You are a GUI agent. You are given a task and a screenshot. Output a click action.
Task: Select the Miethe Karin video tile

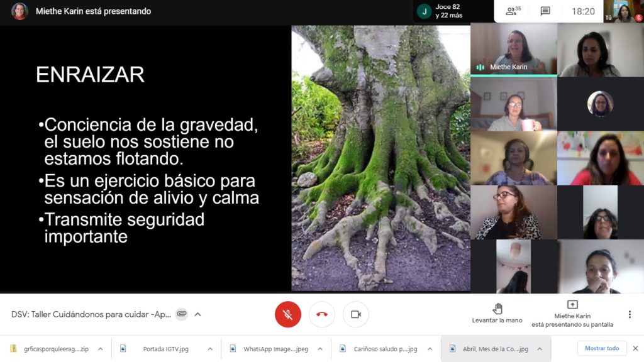(513, 49)
